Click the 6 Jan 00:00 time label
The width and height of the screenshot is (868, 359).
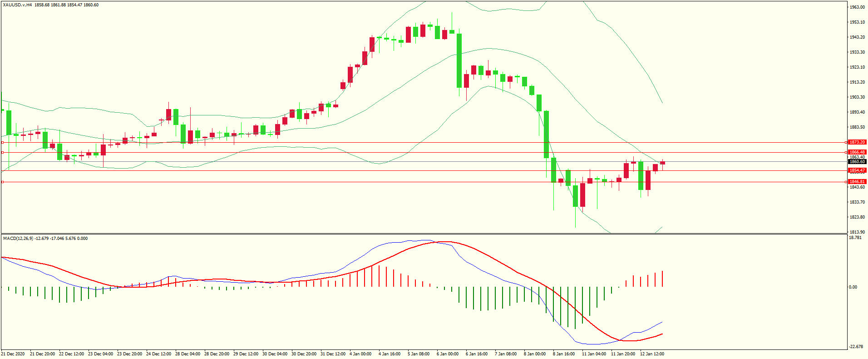click(448, 354)
